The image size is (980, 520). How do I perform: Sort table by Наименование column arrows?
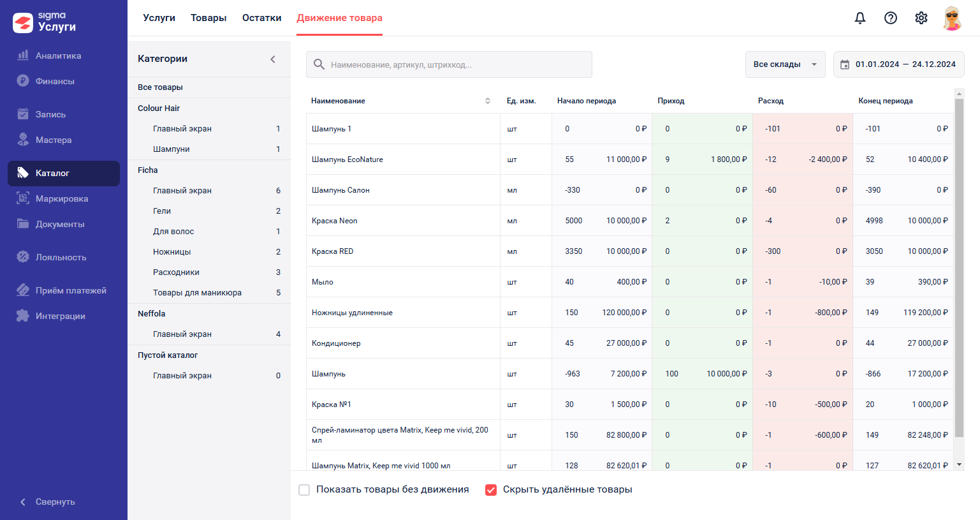point(488,101)
